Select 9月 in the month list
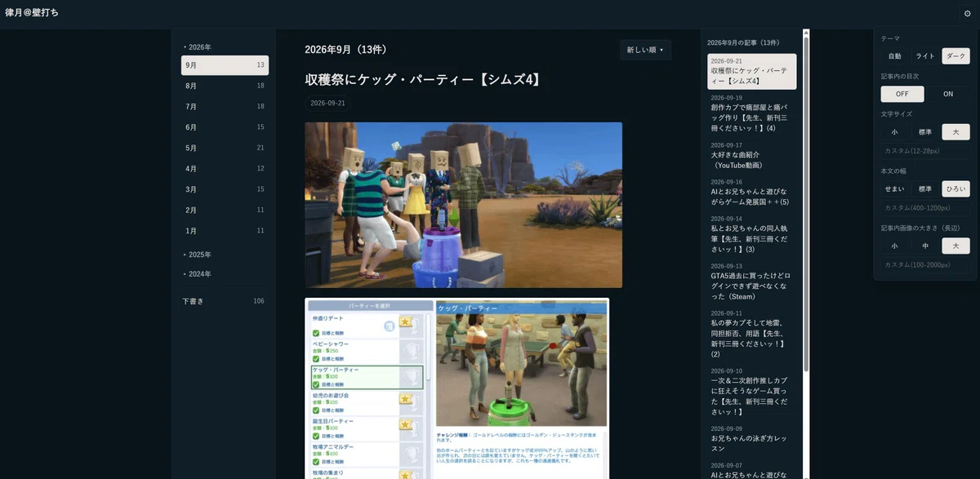The width and height of the screenshot is (980, 479). (225, 65)
